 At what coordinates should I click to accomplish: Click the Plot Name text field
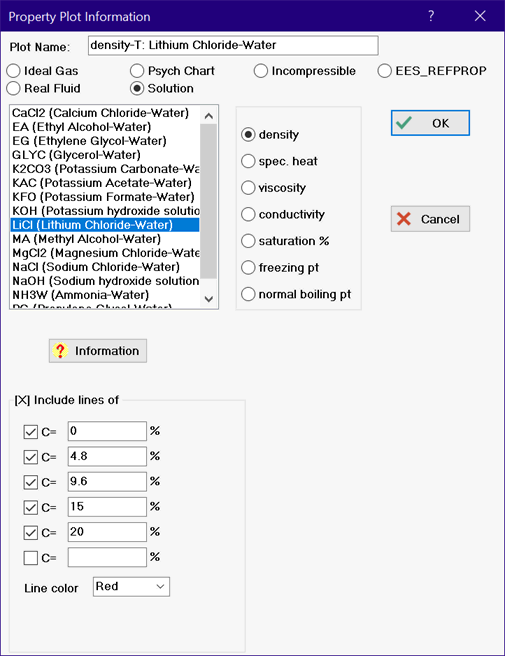[x=233, y=45]
